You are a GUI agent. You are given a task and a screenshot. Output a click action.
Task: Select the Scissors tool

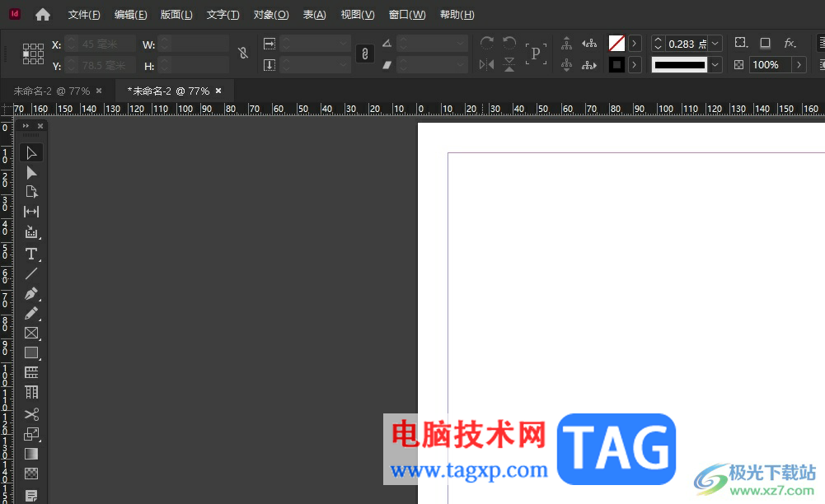pos(31,414)
